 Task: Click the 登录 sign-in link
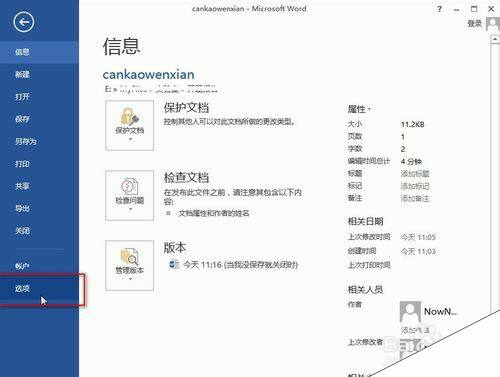point(475,23)
